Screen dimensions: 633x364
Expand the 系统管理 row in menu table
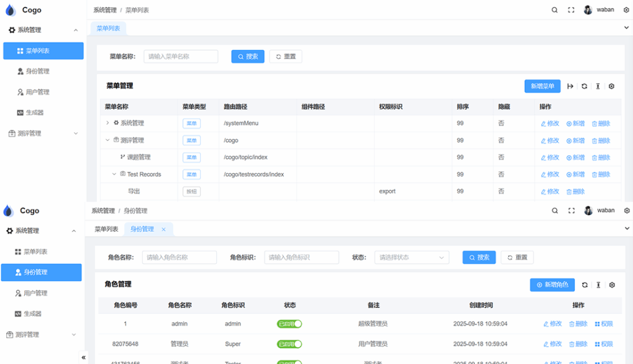point(108,123)
